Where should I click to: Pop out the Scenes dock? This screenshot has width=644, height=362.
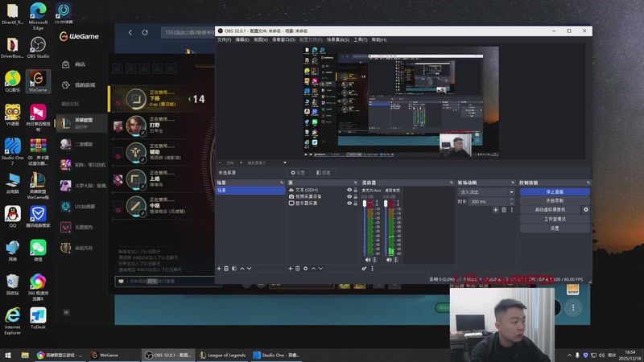pos(282,183)
